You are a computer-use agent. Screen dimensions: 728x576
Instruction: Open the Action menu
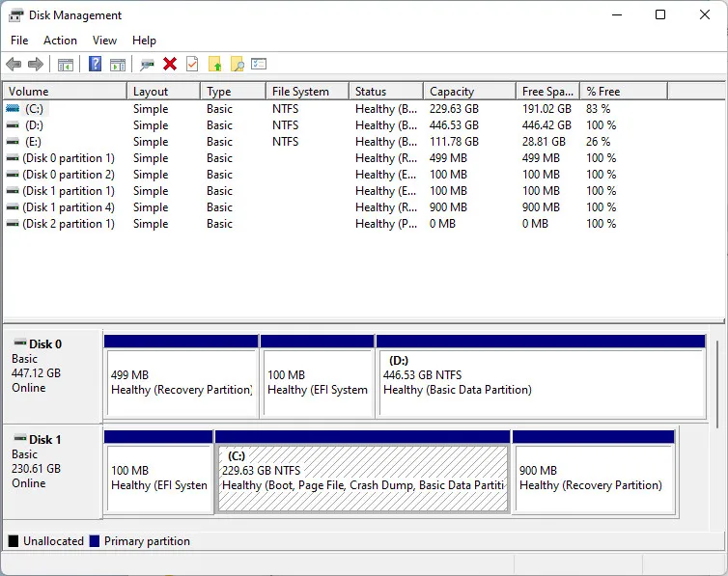(60, 41)
